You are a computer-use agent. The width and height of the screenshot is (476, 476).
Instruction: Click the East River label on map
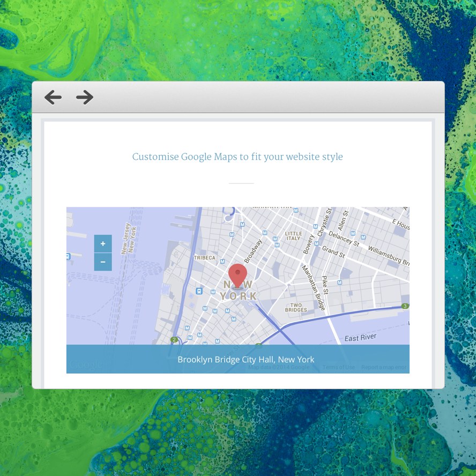click(x=360, y=338)
